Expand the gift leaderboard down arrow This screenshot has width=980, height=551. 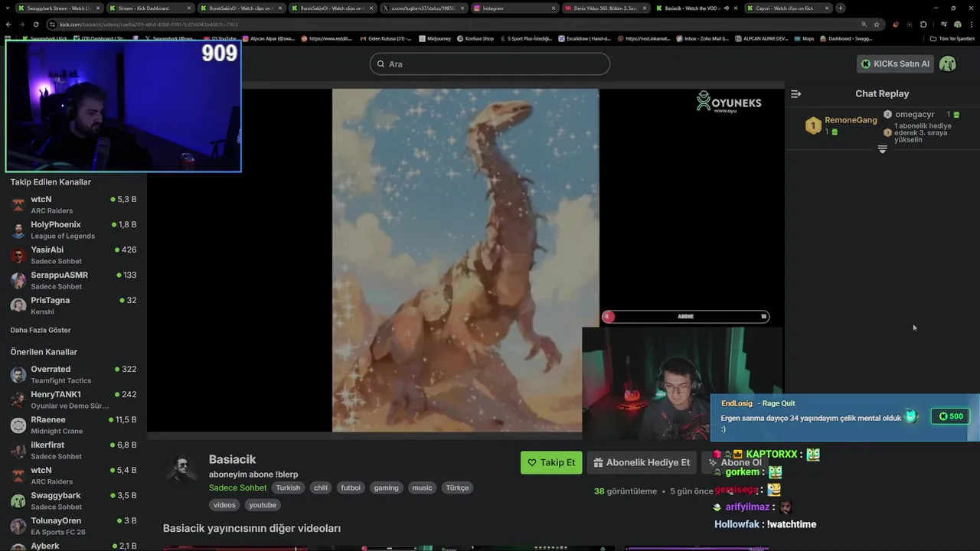[882, 150]
